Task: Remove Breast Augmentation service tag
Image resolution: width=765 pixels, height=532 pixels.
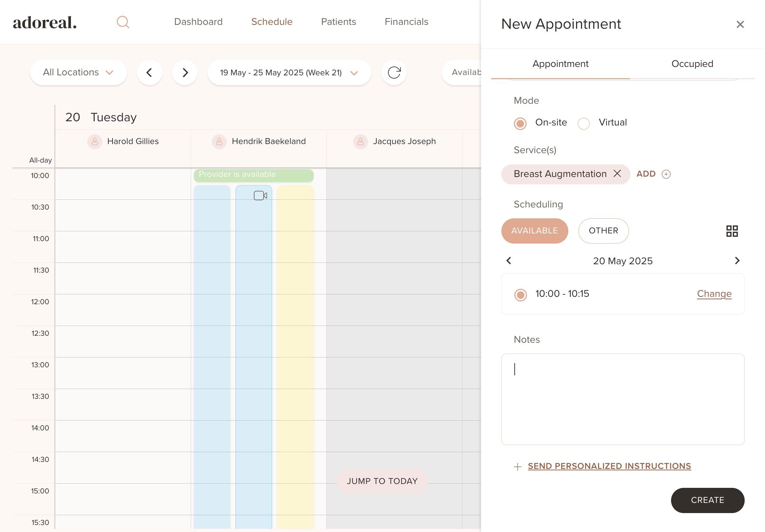Action: 617,173
